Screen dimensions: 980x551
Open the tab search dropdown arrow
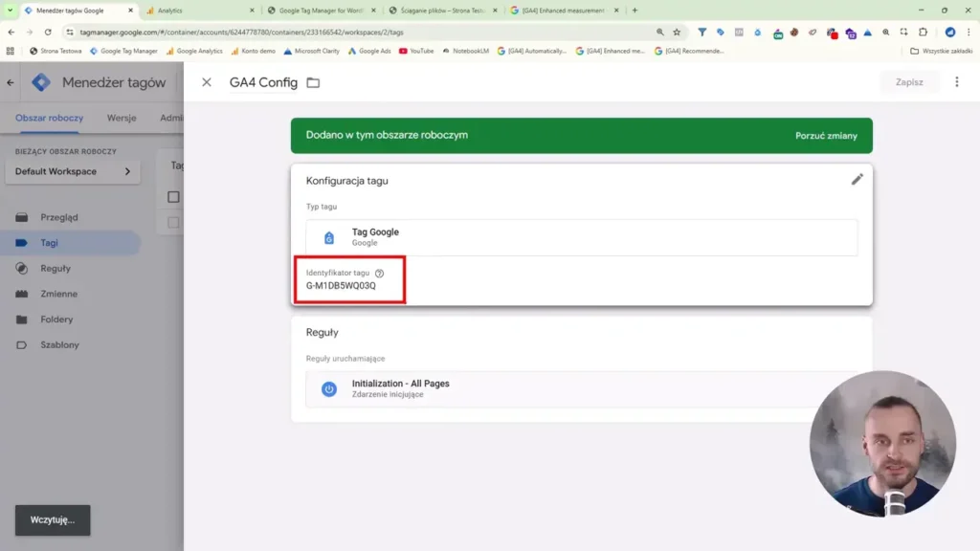click(x=10, y=11)
